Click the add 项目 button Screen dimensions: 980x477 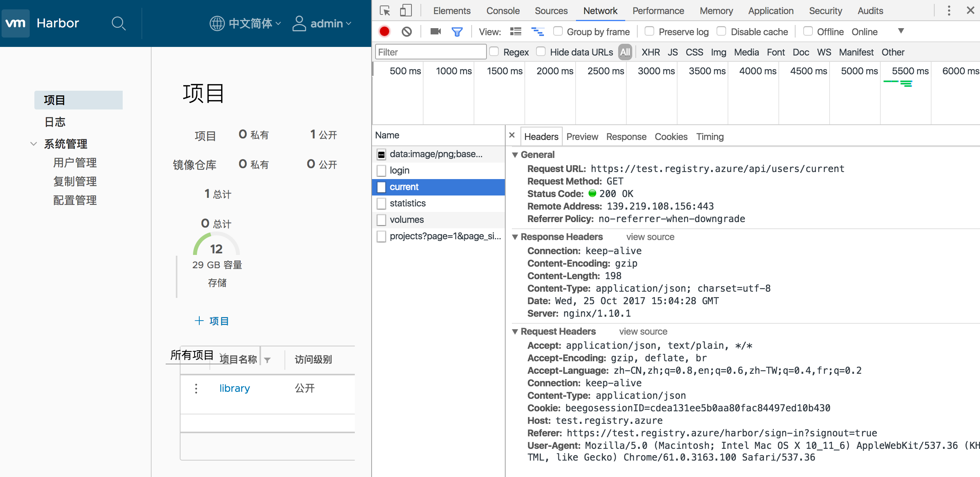211,321
